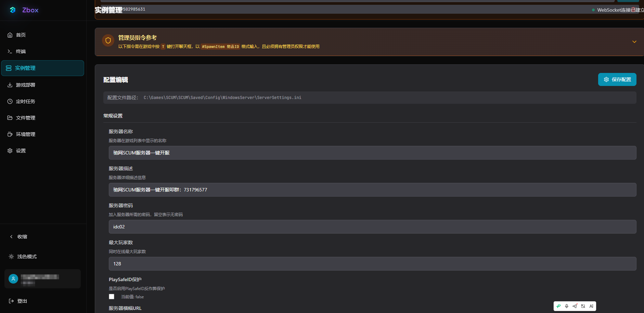
Task: Click the shield icon in admin command banner
Action: coord(108,40)
